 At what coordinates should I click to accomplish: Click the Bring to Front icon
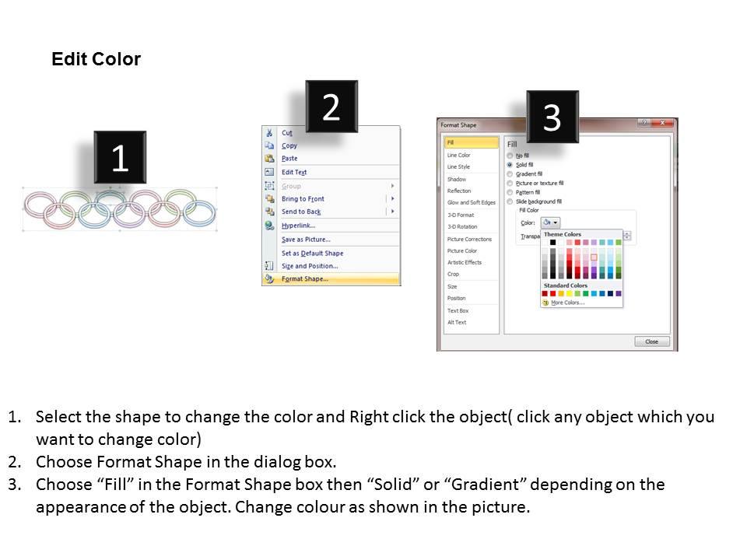tap(269, 198)
